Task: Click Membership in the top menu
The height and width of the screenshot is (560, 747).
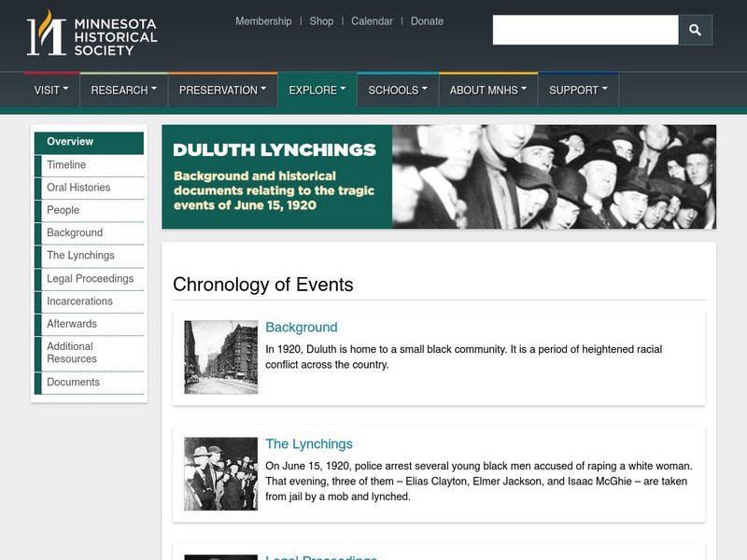Action: tap(265, 20)
